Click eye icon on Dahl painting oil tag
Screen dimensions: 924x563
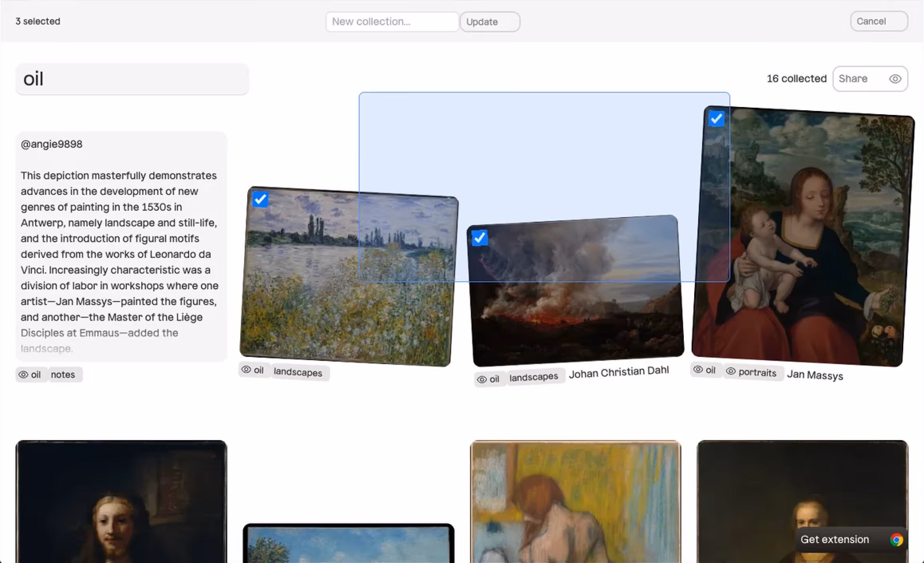[482, 379]
